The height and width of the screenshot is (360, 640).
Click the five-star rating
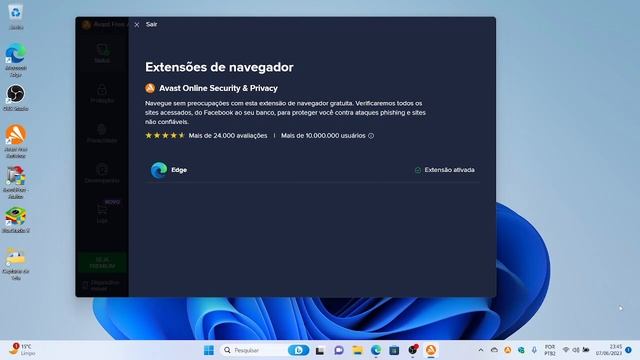pyautogui.click(x=165, y=136)
